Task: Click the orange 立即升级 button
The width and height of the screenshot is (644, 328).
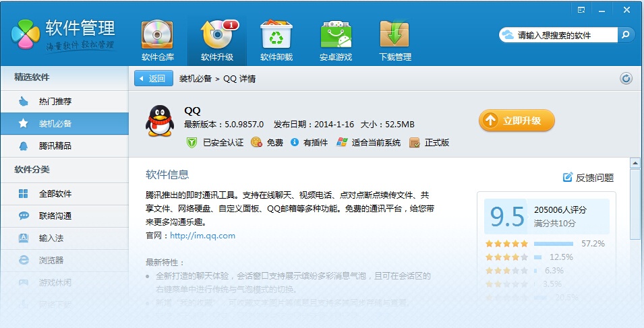Action: click(x=517, y=121)
